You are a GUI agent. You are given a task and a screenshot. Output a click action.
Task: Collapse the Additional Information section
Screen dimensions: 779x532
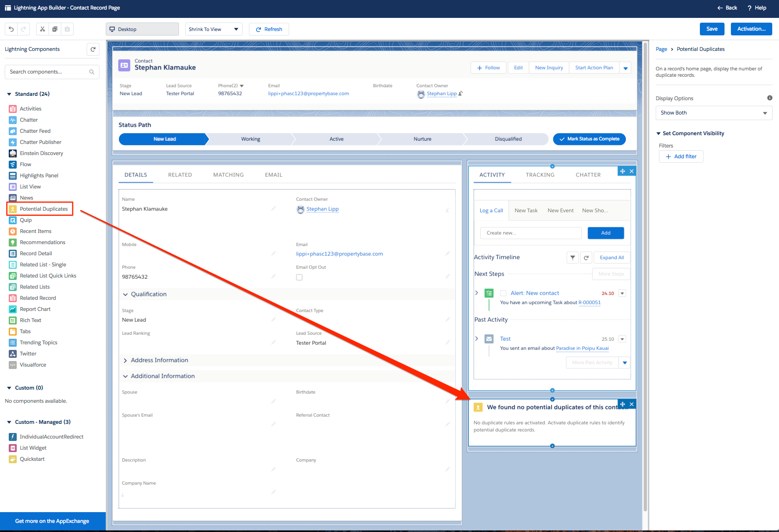(125, 376)
